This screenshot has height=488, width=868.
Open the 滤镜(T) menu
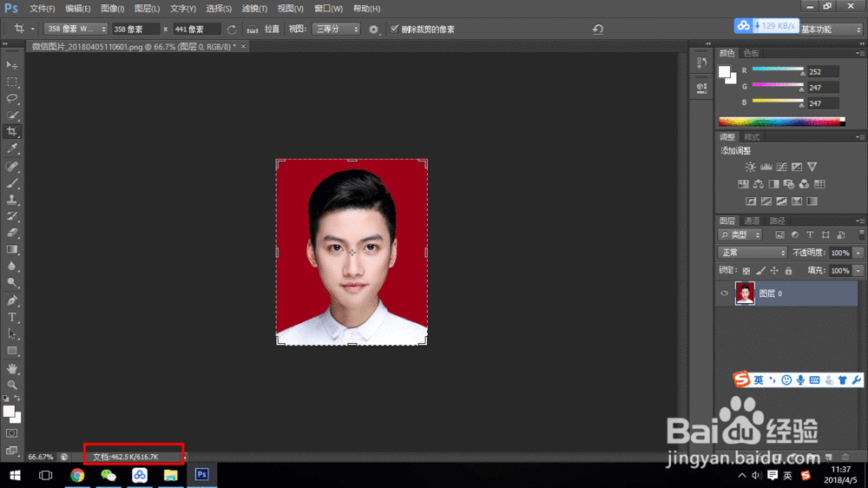(x=255, y=8)
